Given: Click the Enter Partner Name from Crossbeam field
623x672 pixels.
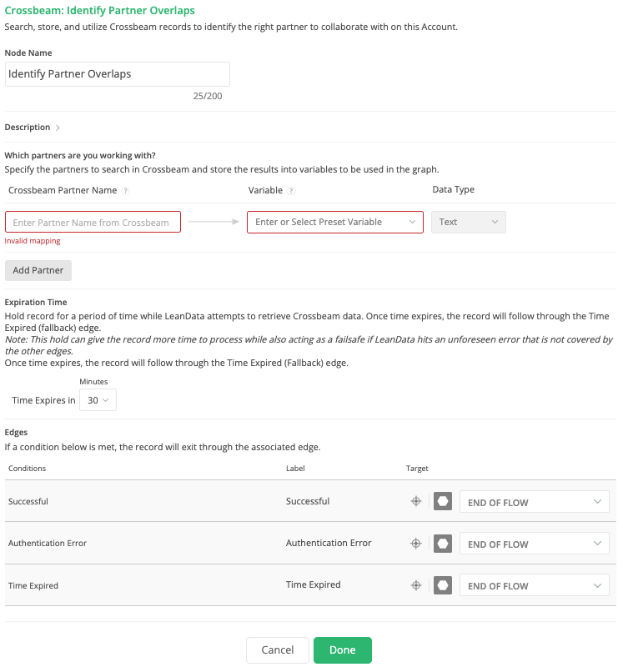Looking at the screenshot, I should click(93, 222).
